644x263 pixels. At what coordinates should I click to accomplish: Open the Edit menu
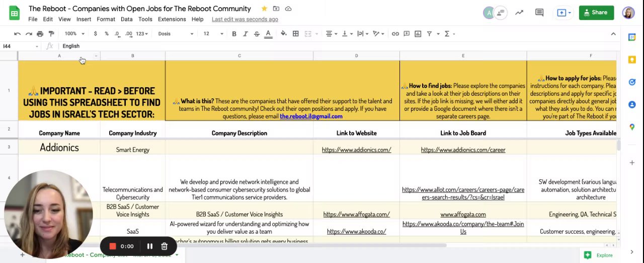48,19
